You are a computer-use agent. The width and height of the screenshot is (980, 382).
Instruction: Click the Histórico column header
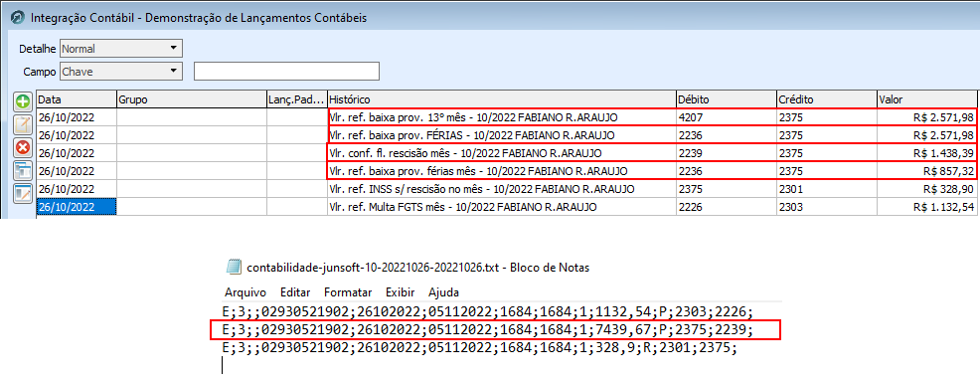coord(501,99)
